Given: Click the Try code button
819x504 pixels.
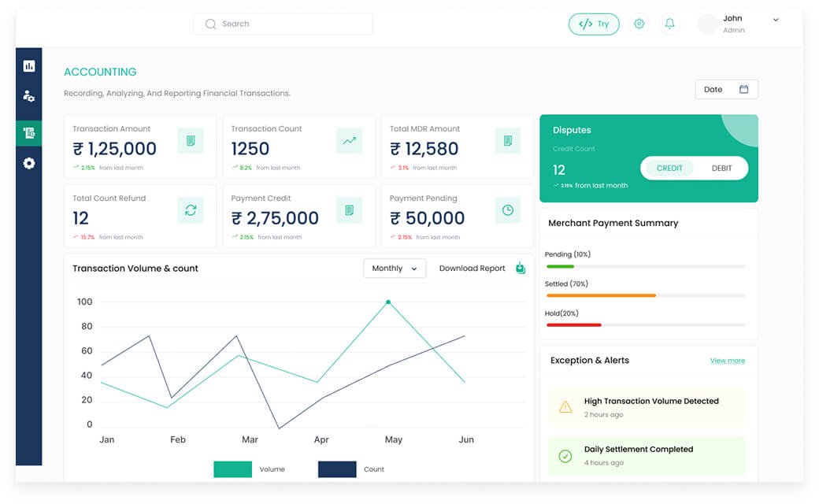Looking at the screenshot, I should click(x=594, y=24).
